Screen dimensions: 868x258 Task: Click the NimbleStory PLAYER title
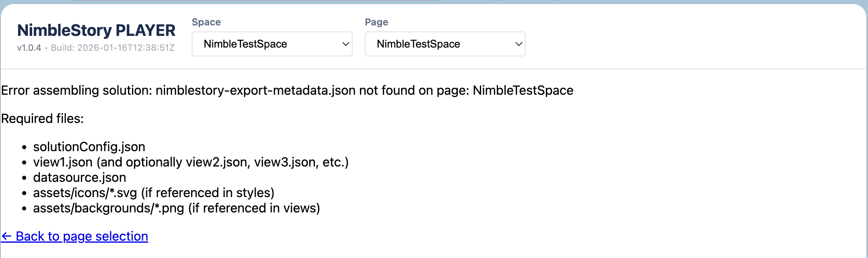tap(96, 30)
